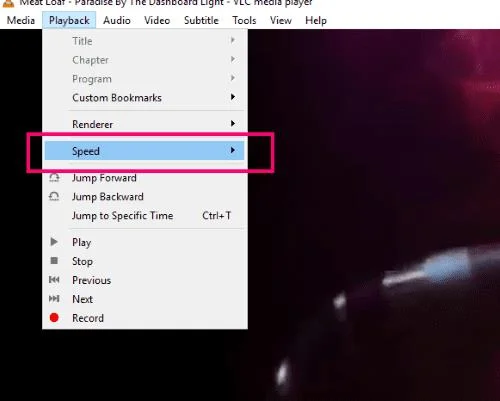Click the VLC cone icon in title bar

point(9,3)
